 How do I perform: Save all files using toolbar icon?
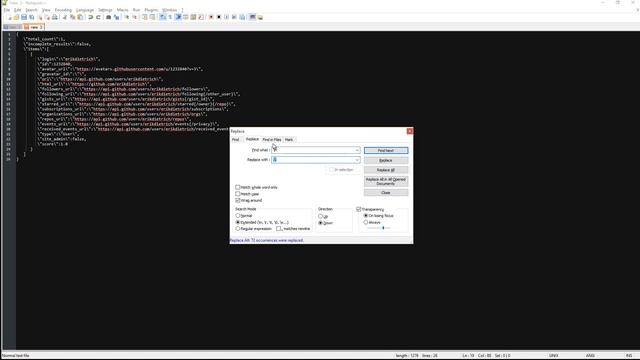pyautogui.click(x=32, y=17)
